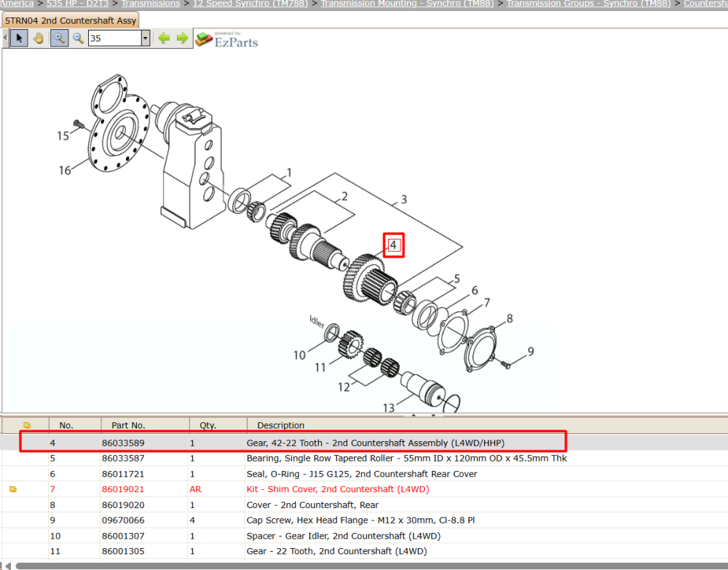The height and width of the screenshot is (570, 728).
Task: Select part number 86001307
Action: (123, 536)
